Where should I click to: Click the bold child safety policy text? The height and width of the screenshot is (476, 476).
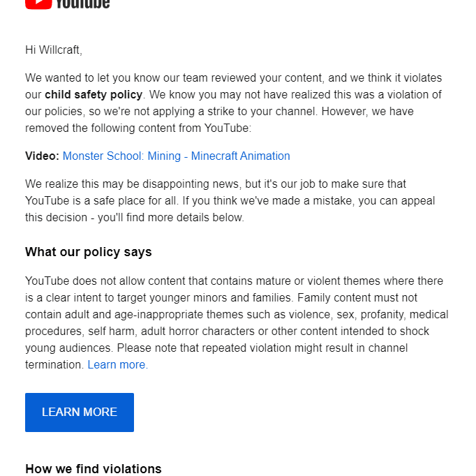click(94, 95)
